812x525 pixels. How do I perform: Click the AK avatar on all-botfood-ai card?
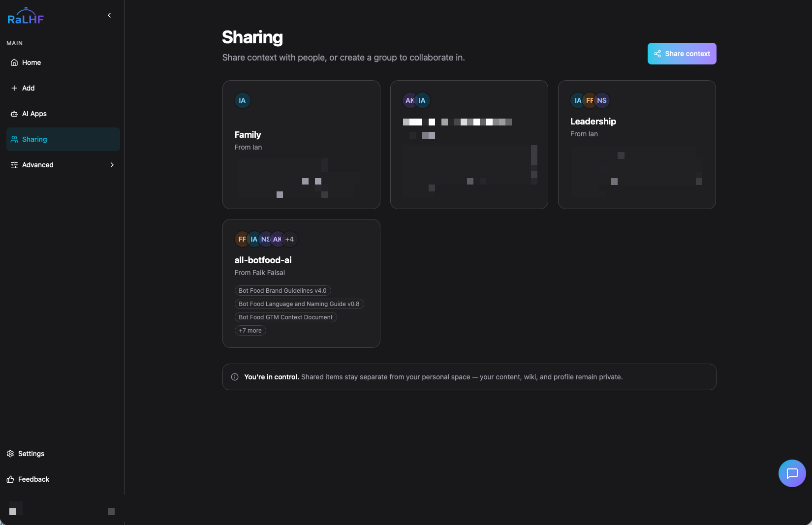pyautogui.click(x=277, y=239)
